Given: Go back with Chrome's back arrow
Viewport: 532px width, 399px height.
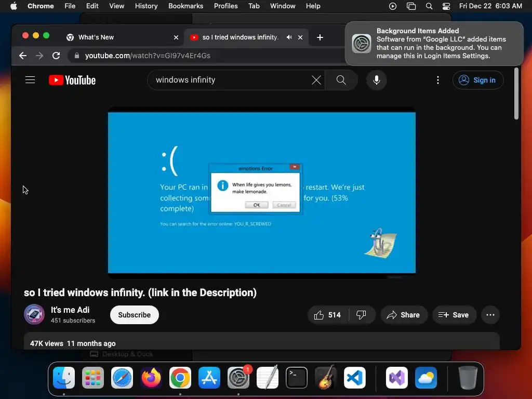Looking at the screenshot, I should (23, 56).
